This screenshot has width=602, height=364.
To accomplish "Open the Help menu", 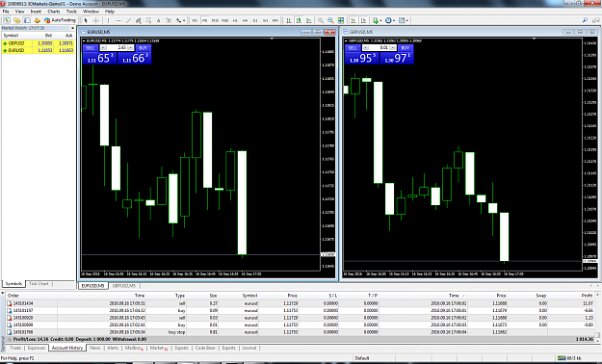I will [110, 12].
